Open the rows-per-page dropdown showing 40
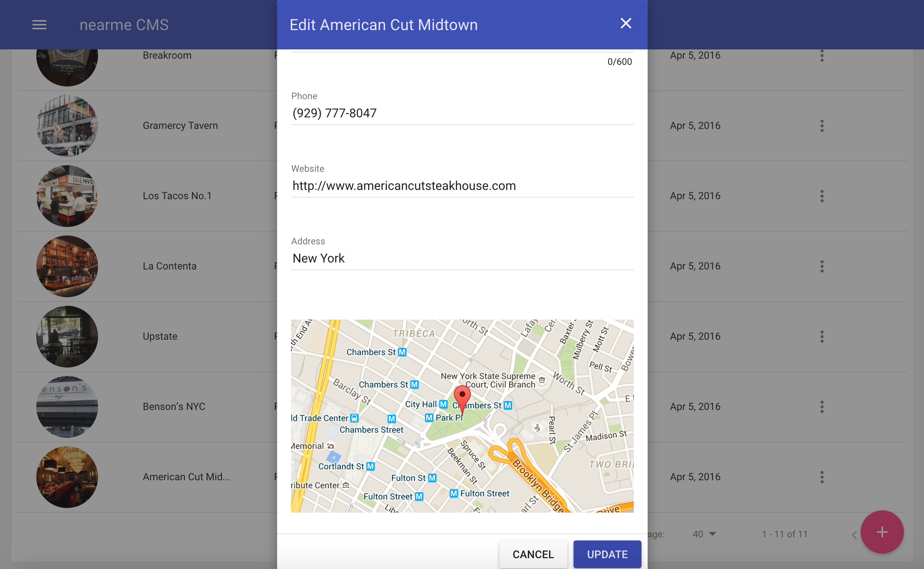 coord(703,534)
